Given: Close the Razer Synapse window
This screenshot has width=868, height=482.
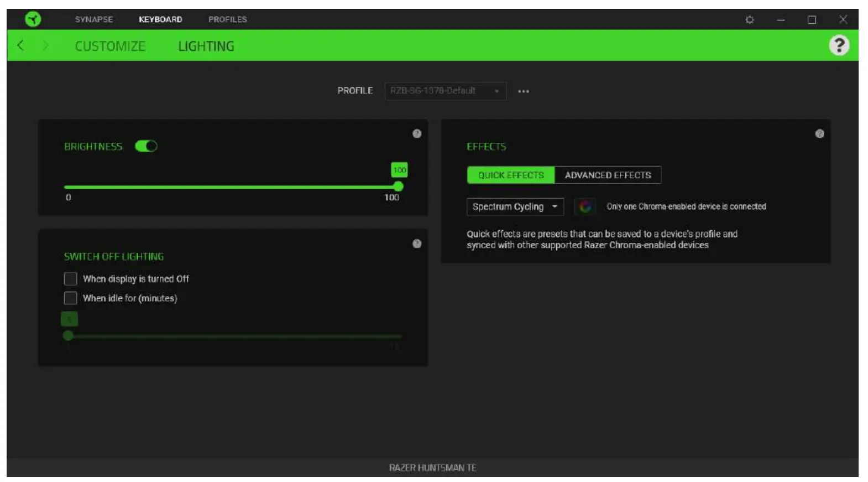Looking at the screenshot, I should click(x=843, y=19).
